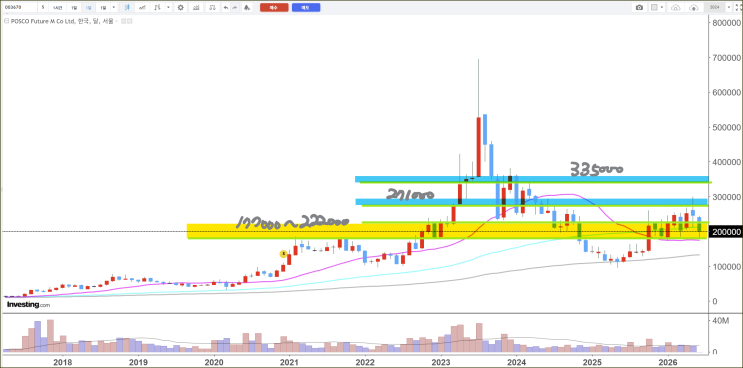Undo the last chart action
The width and height of the screenshot is (743, 368).
pyautogui.click(x=226, y=8)
